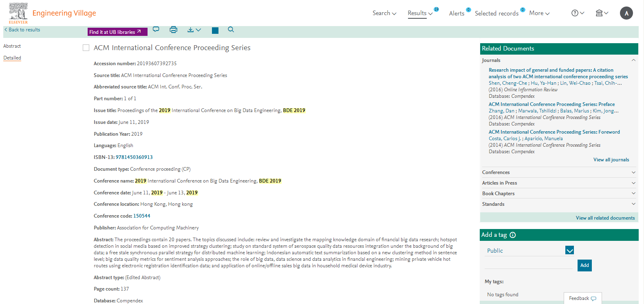644x304 pixels.
Task: Collapse the Journals section
Action: [x=633, y=60]
